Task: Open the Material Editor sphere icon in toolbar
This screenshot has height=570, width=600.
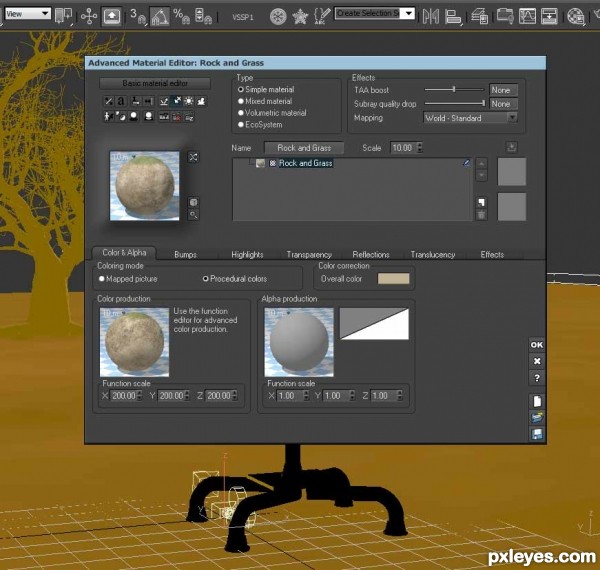Action: (576, 17)
